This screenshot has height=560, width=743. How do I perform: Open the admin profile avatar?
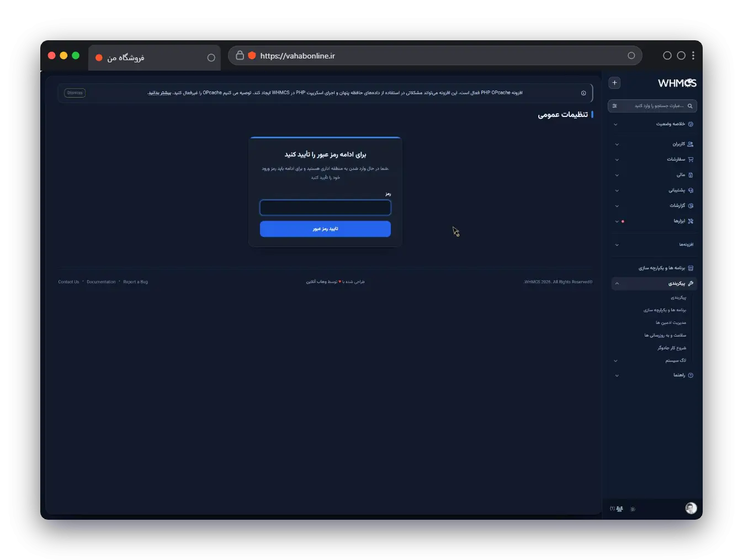click(691, 508)
